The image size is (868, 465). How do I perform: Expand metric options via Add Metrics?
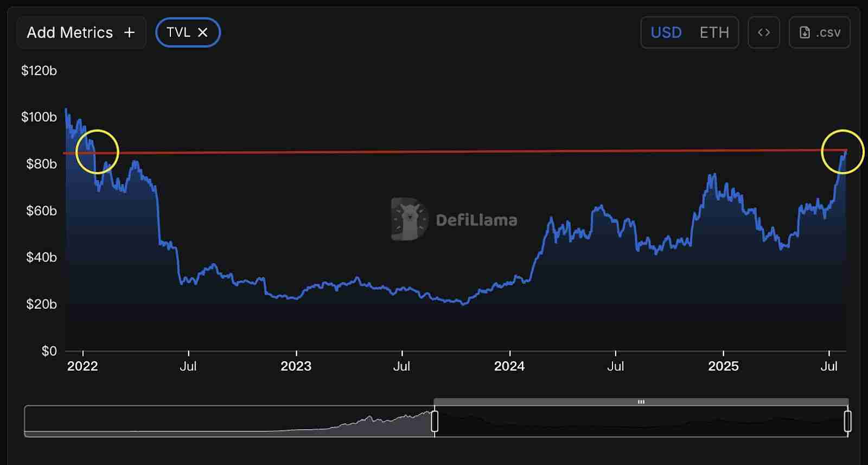(x=80, y=32)
